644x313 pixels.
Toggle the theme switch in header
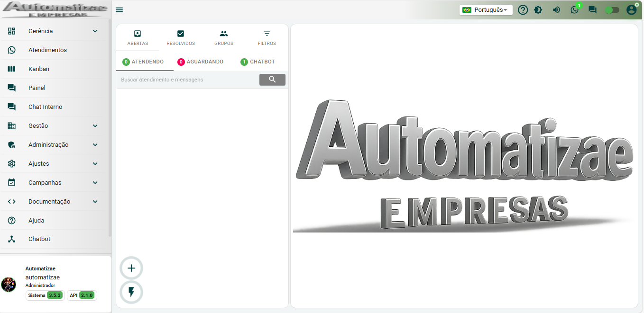[x=612, y=9]
